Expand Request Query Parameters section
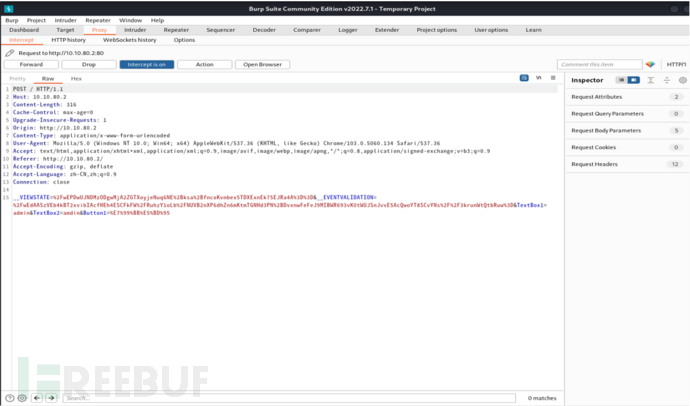The height and width of the screenshot is (406, 690). (x=627, y=113)
